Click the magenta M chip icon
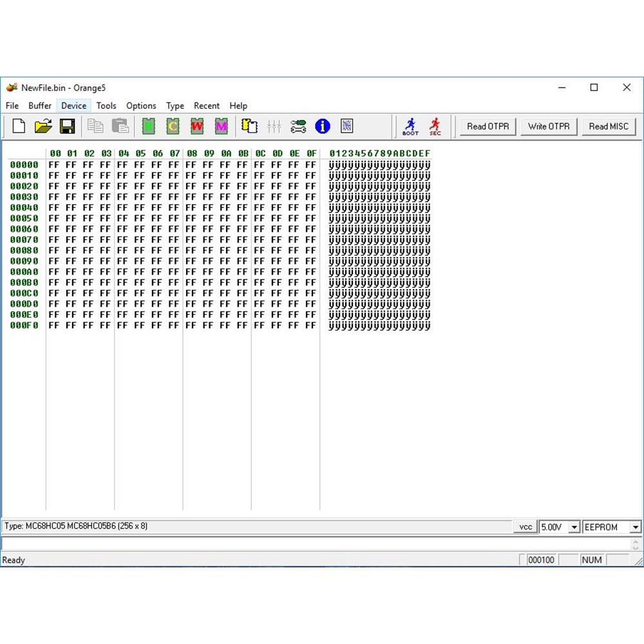644x644 pixels. (x=222, y=126)
